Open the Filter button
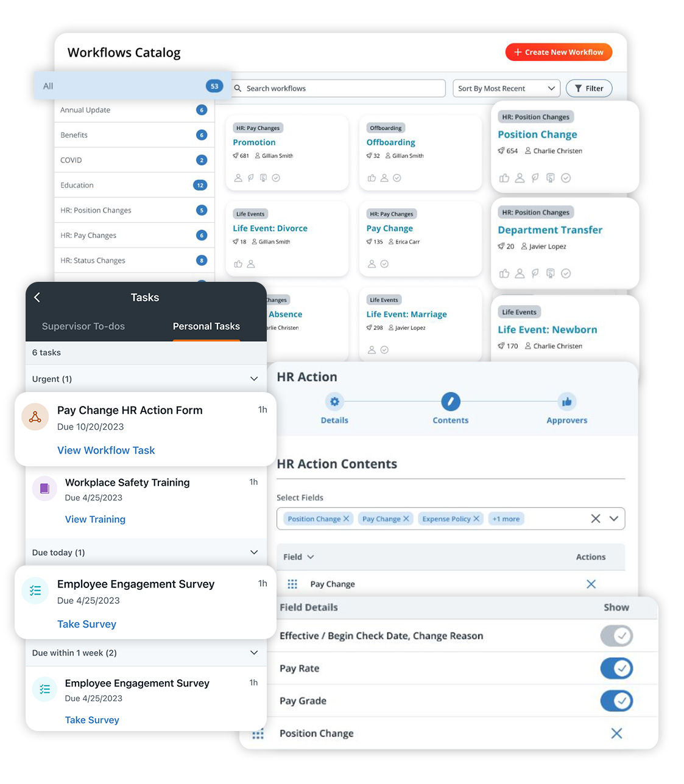Viewport: 684px width, 784px height. click(589, 88)
